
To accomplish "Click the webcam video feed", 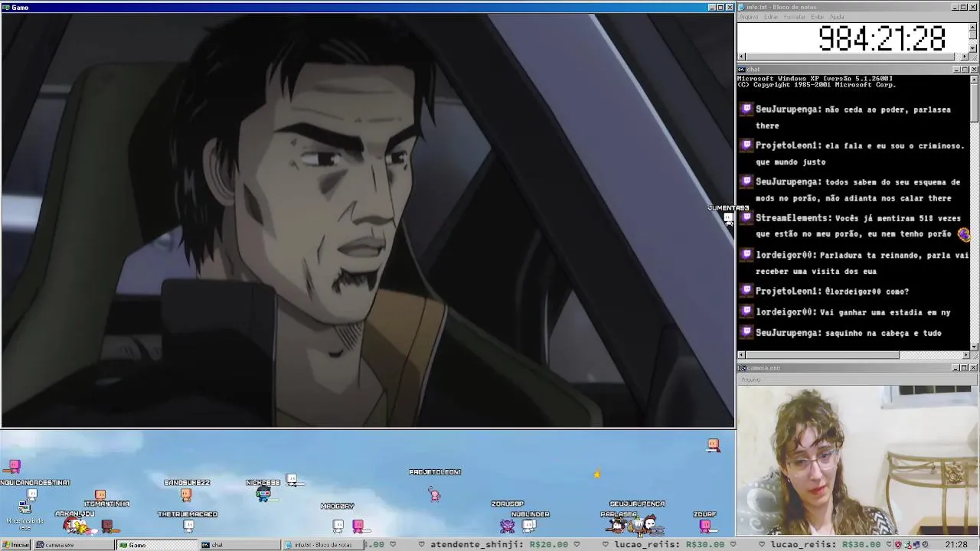I will click(x=858, y=460).
